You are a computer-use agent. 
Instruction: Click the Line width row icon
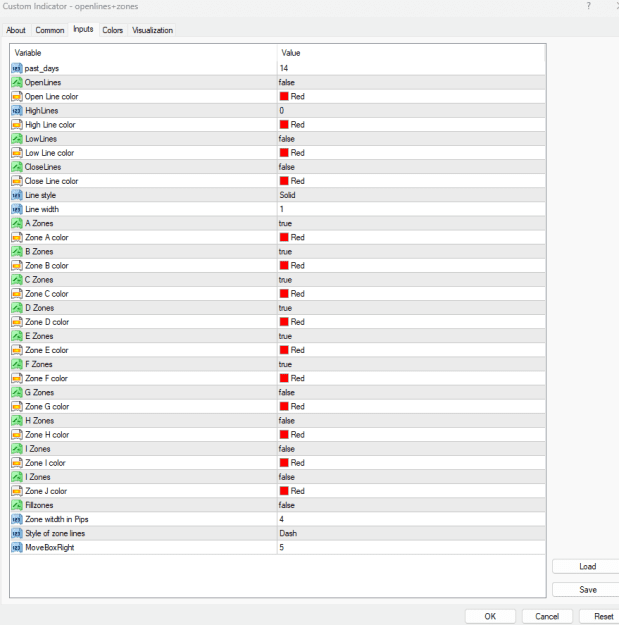coord(17,209)
